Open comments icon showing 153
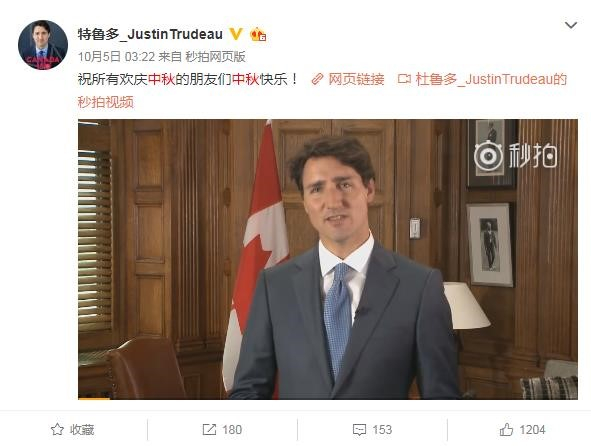Screen dimensions: 591x446 (359, 430)
